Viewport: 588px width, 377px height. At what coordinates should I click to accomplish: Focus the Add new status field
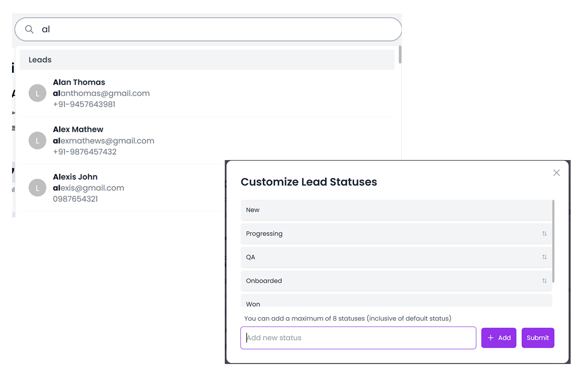(x=358, y=338)
